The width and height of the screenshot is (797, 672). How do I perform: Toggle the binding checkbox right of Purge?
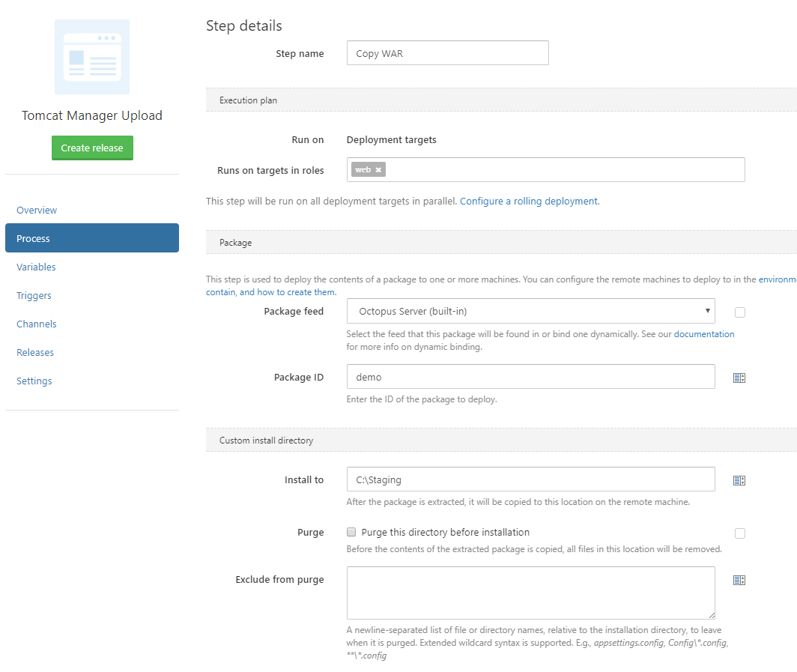(740, 533)
